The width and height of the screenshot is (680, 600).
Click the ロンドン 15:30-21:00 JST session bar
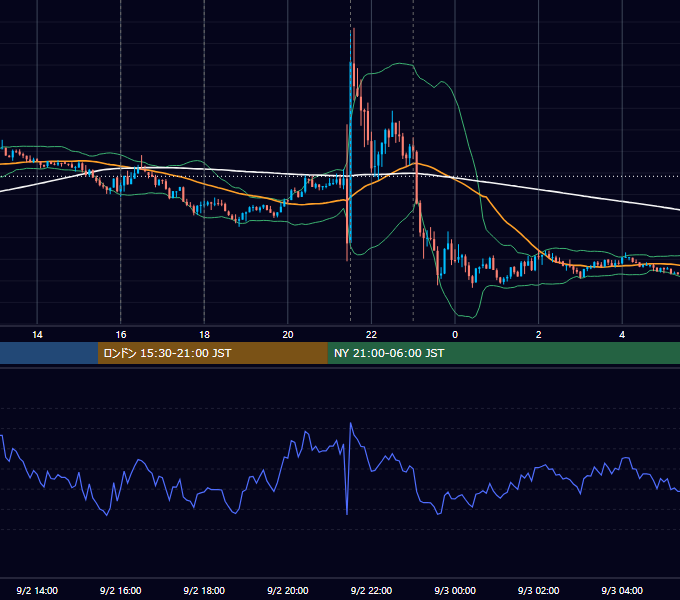pyautogui.click(x=212, y=353)
